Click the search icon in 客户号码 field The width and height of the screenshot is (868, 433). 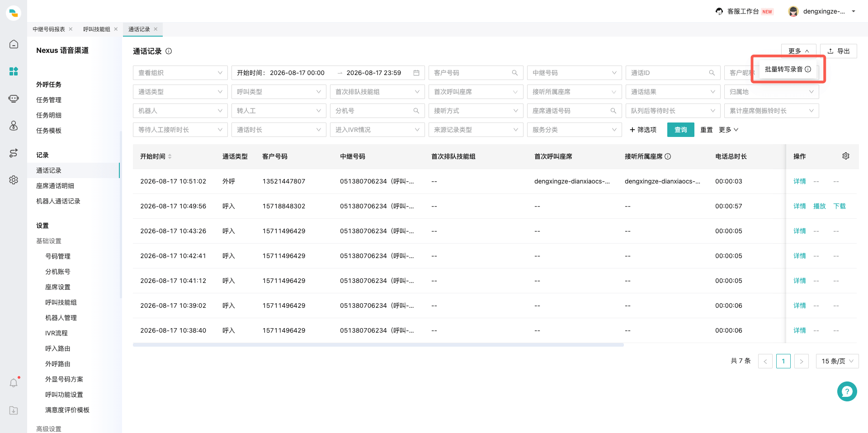(x=515, y=73)
